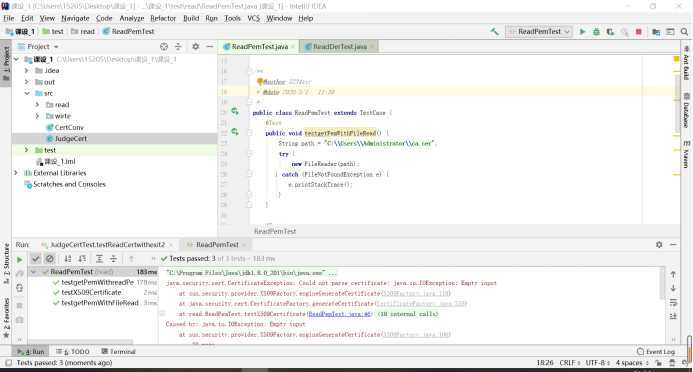This screenshot has height=372, width=693.
Task: Open the Project Structure dialog icon
Action: click(656, 32)
